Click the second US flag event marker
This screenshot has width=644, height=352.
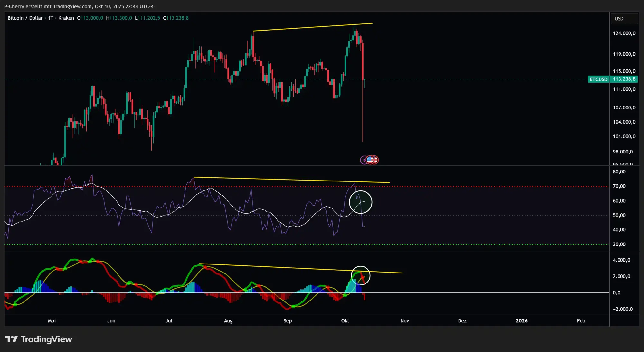point(375,160)
